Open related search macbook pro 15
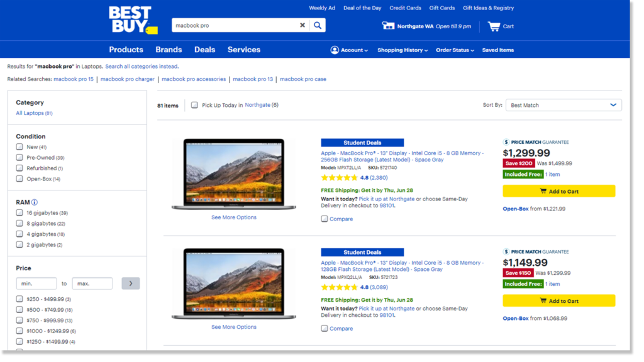Viewport: 644px width, 362px height. pos(74,79)
